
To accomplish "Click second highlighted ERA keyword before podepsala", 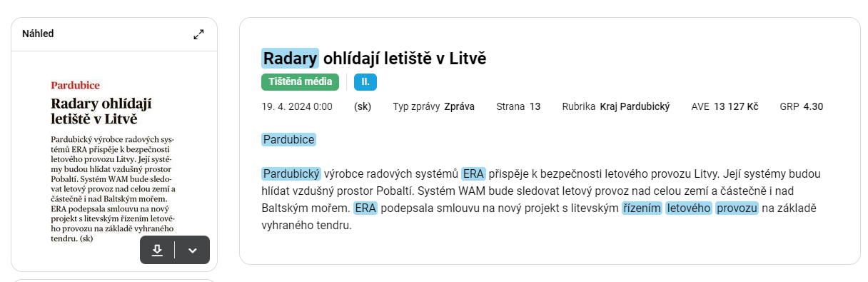I will 365,208.
